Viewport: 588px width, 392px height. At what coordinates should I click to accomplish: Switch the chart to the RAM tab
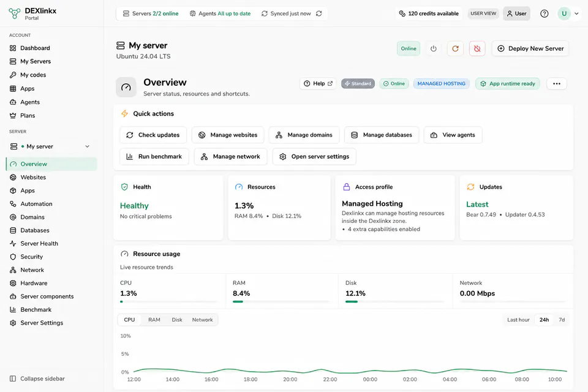tap(154, 320)
